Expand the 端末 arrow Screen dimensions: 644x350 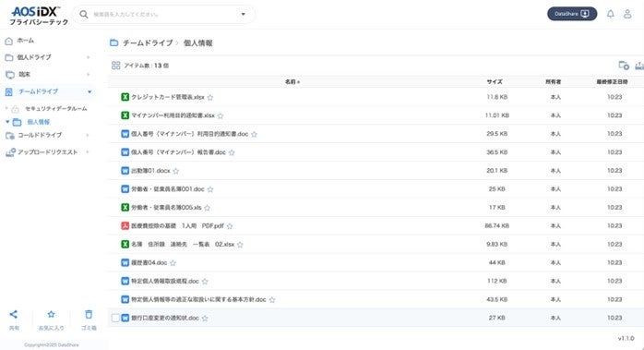pos(89,75)
